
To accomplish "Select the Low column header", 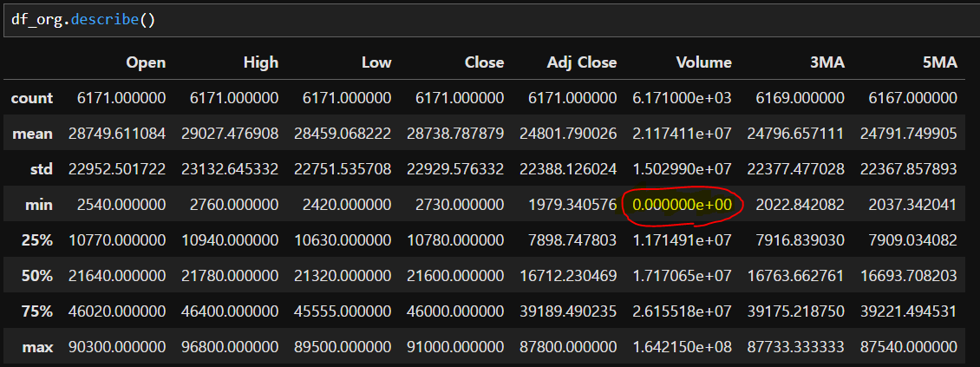I will [x=377, y=62].
